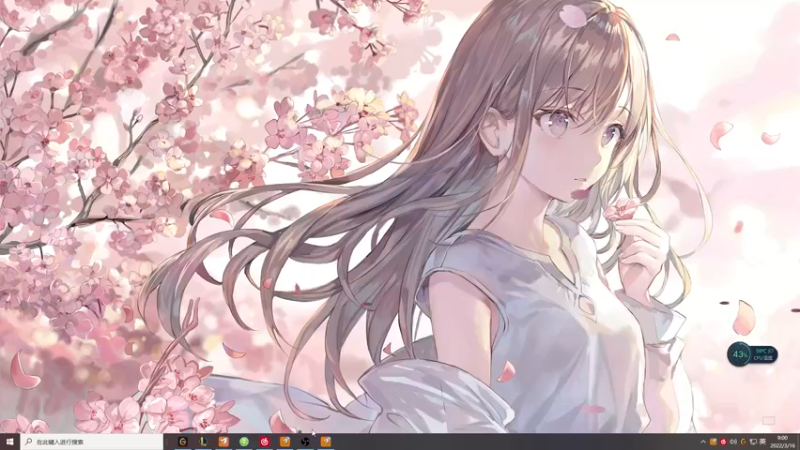Open orange app right of League icon
This screenshot has width=800, height=450.
tap(223, 442)
